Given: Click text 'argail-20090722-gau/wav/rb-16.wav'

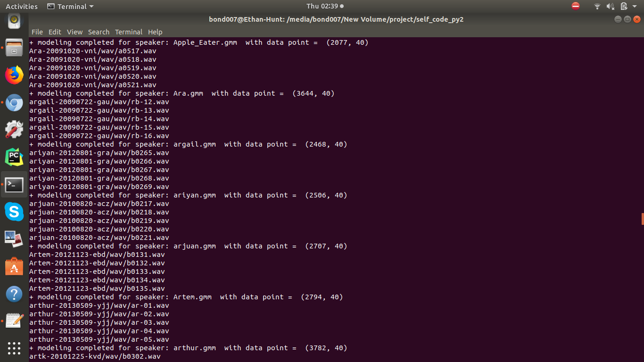Looking at the screenshot, I should [x=99, y=136].
